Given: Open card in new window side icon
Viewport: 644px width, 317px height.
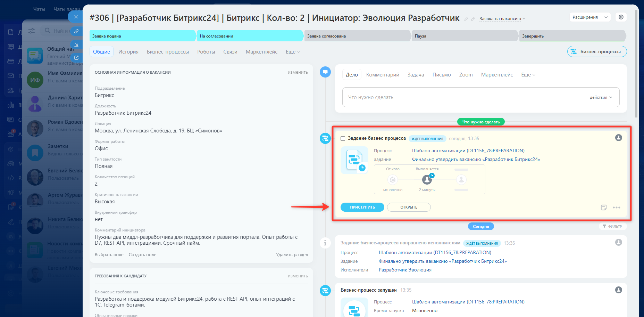Looking at the screenshot, I should (x=76, y=58).
